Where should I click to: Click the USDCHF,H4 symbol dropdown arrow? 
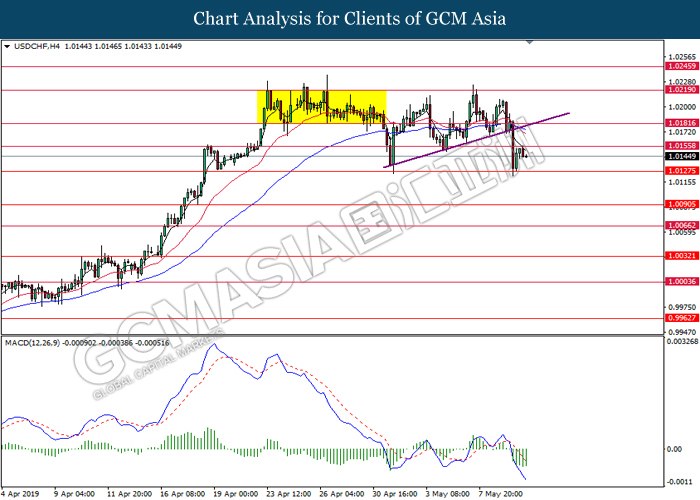click(x=7, y=46)
